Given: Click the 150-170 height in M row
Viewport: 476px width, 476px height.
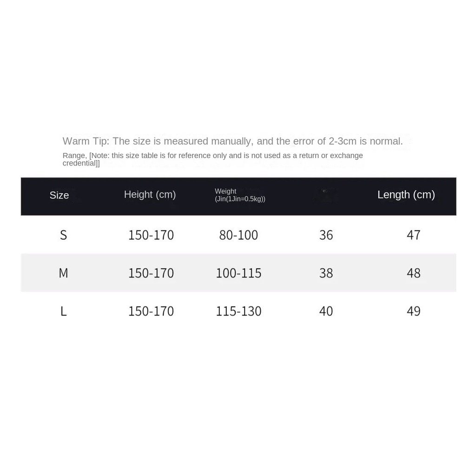Looking at the screenshot, I should 151,273.
